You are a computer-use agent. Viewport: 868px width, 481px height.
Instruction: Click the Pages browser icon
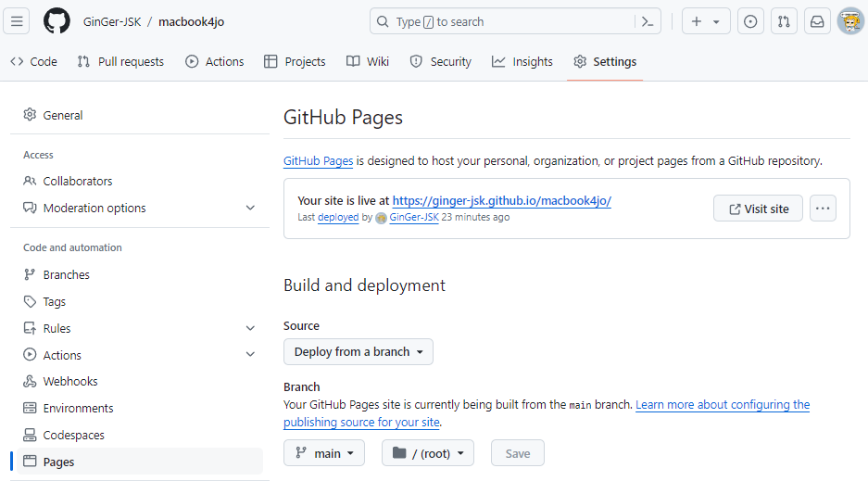[30, 461]
